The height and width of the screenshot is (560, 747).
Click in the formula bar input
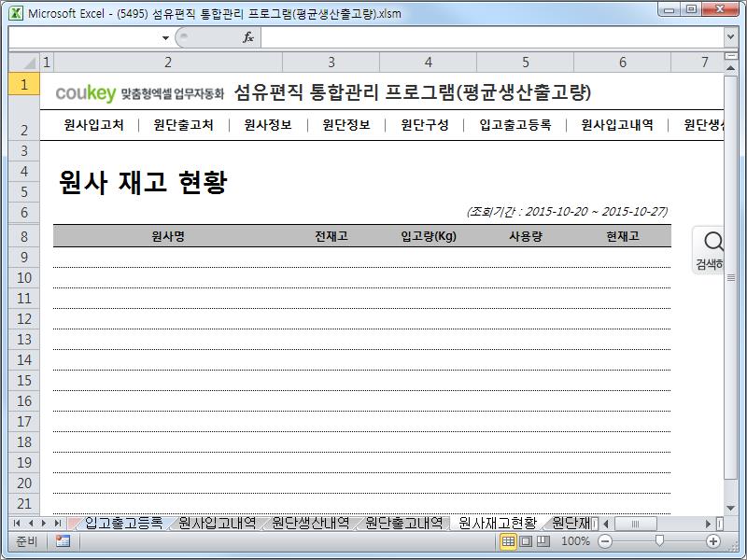tap(492, 37)
